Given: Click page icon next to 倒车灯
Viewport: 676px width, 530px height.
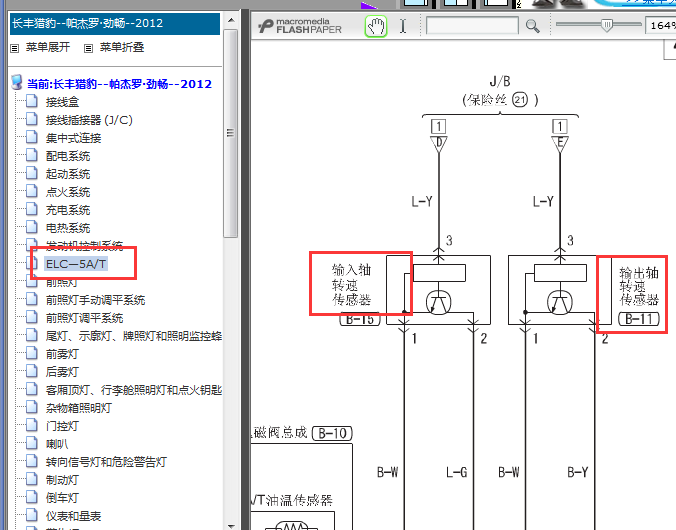Looking at the screenshot, I should click(31, 497).
